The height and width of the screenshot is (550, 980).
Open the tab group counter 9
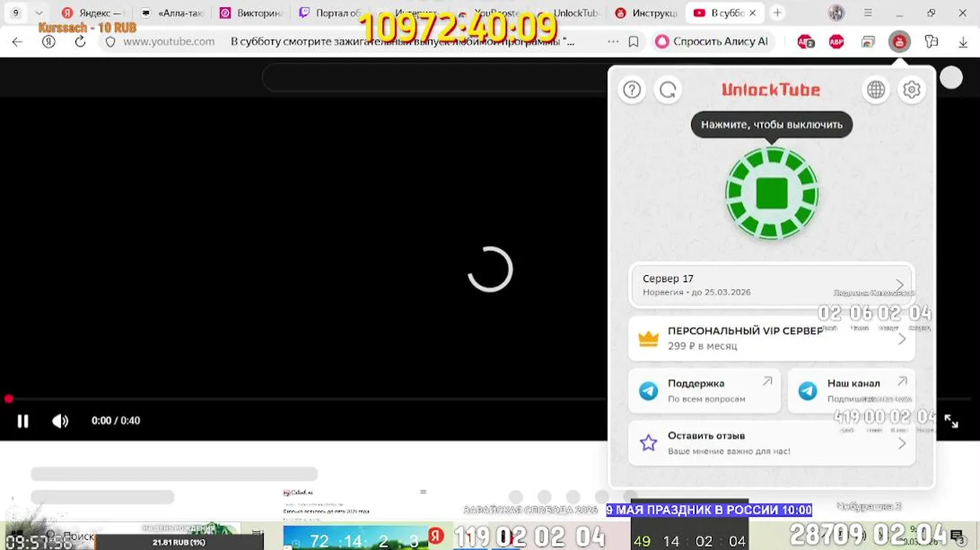[x=16, y=13]
